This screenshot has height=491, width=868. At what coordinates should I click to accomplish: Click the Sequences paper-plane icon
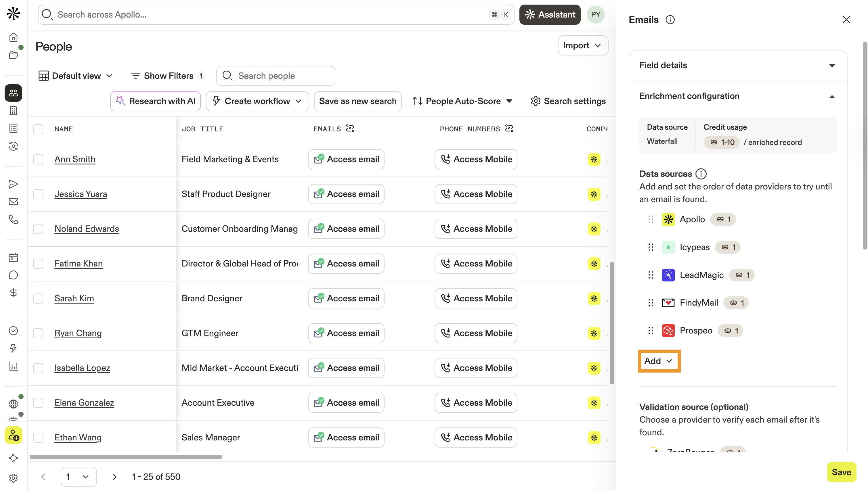pyautogui.click(x=13, y=184)
